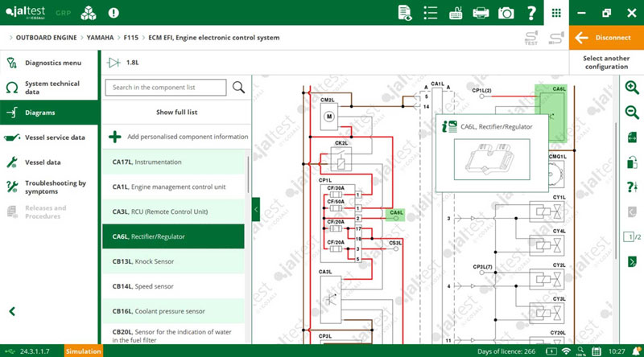The height and width of the screenshot is (357, 644).
Task: Click the Wi-Fi status icon
Action: pyautogui.click(x=566, y=351)
